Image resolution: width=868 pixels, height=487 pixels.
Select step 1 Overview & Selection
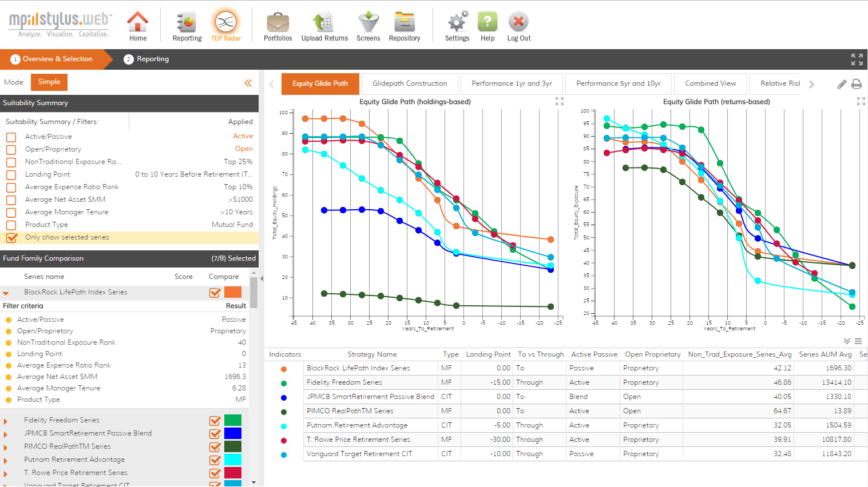tap(51, 59)
